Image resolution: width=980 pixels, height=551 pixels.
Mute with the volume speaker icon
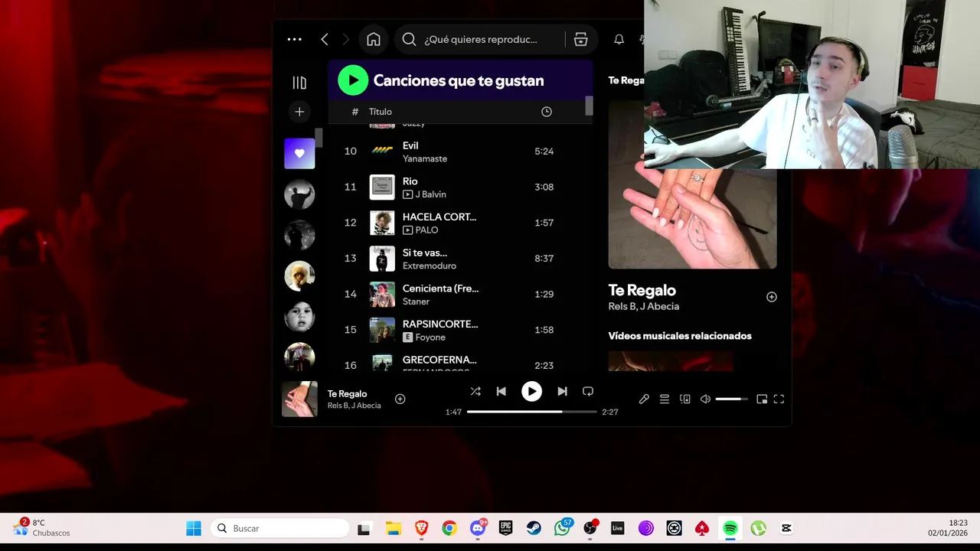click(705, 399)
